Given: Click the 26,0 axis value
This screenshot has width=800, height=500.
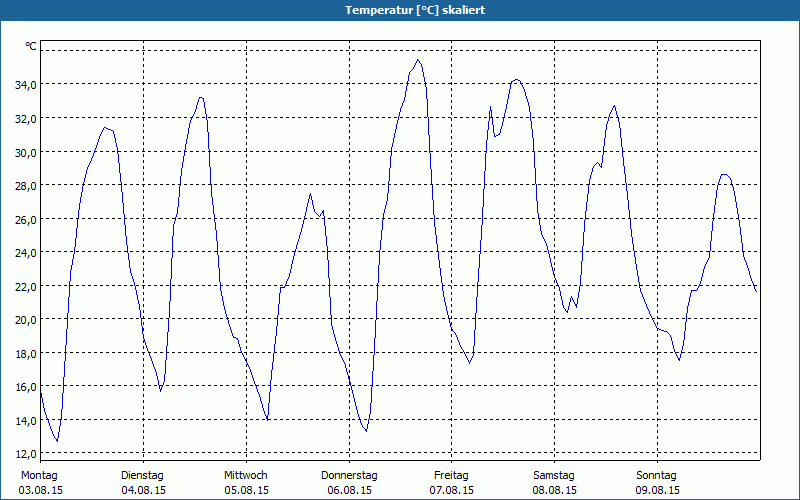Looking at the screenshot, I should click(x=25, y=220).
